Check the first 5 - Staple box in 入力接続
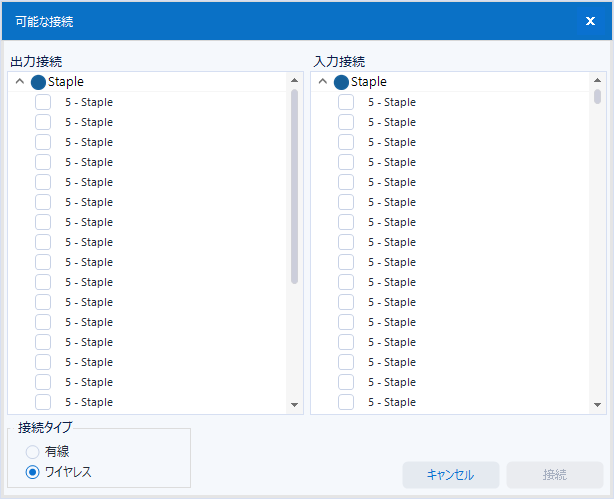This screenshot has width=614, height=499. click(346, 102)
